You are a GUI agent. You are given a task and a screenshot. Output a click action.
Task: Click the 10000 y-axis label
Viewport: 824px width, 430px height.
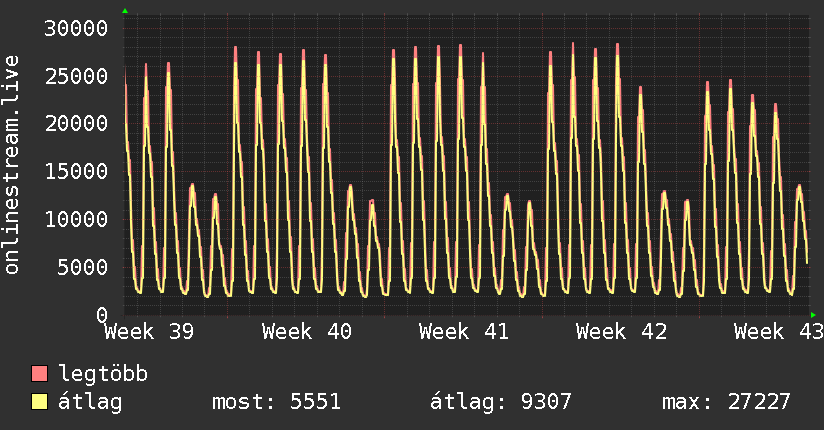76,219
